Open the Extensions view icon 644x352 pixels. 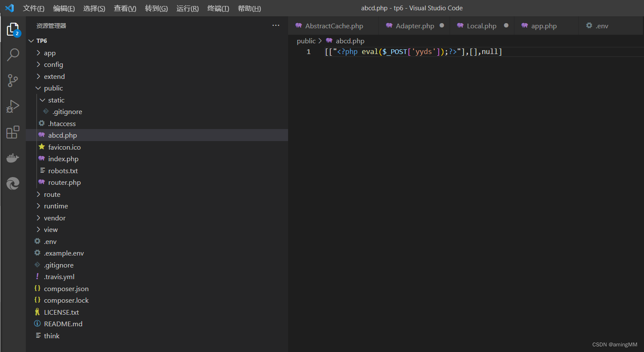[13, 132]
